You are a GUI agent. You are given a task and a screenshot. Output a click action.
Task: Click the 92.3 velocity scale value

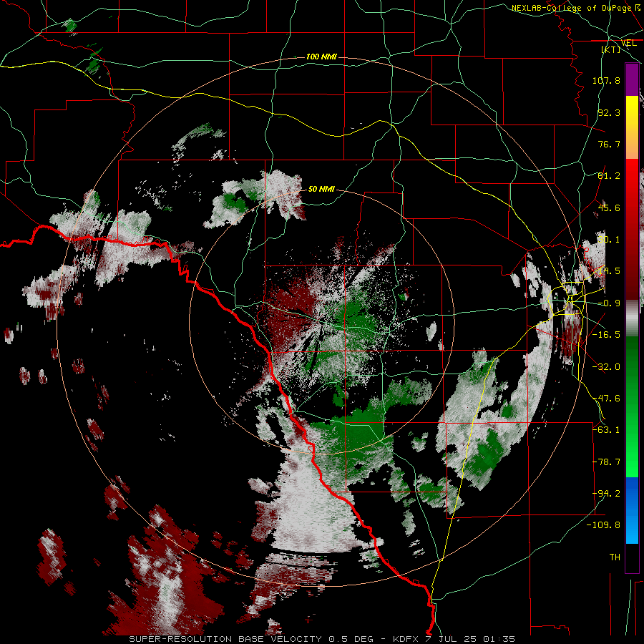click(x=609, y=112)
